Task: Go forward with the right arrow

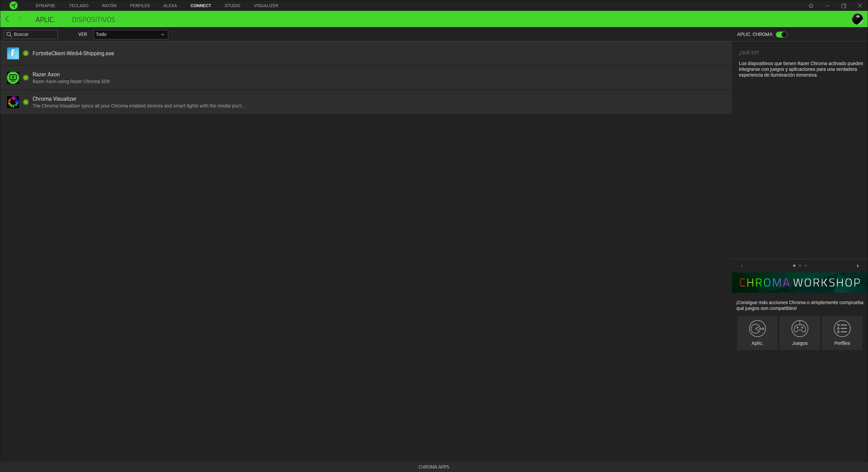Action: (20, 19)
